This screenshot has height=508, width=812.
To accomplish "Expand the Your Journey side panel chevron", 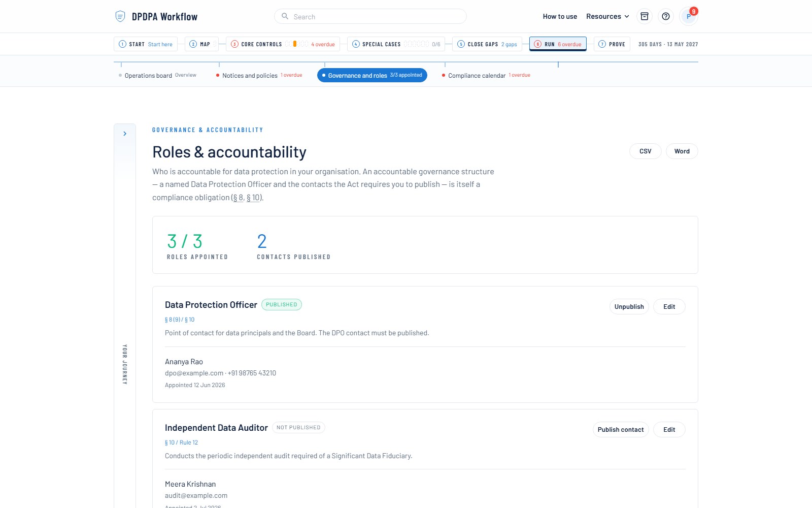I will 125,134.
